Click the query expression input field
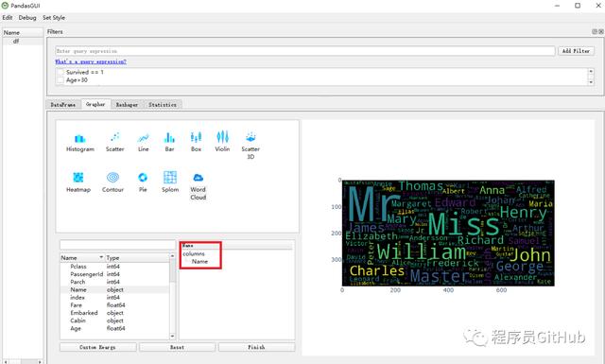This screenshot has width=605, height=364. [305, 51]
